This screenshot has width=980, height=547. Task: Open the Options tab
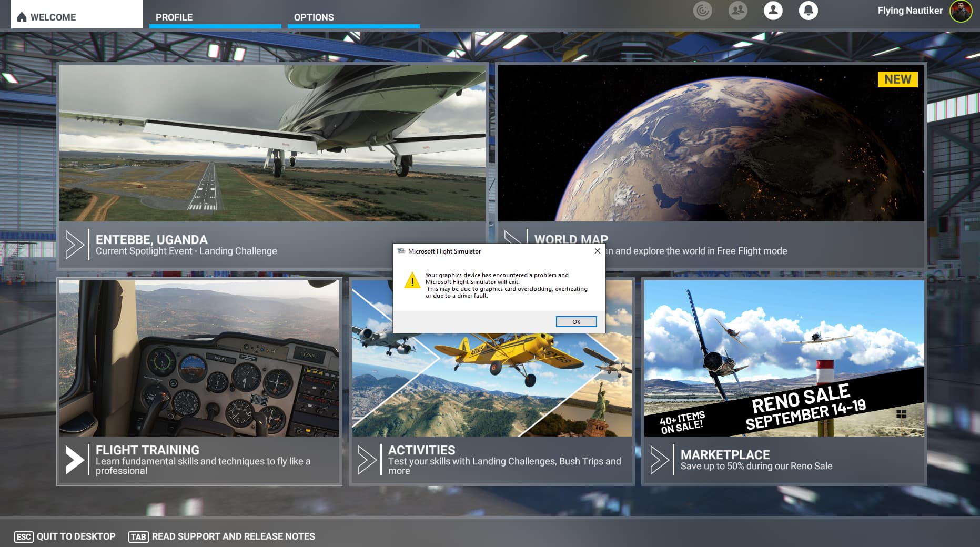[x=314, y=17]
